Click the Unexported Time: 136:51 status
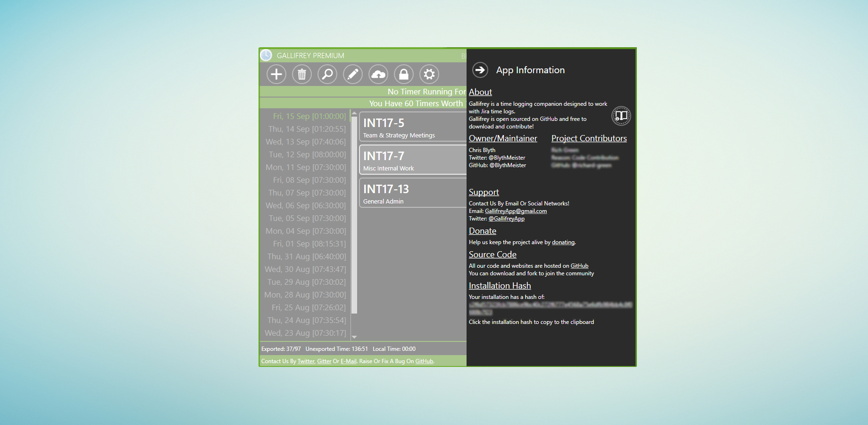The height and width of the screenshot is (425, 868). [337, 349]
